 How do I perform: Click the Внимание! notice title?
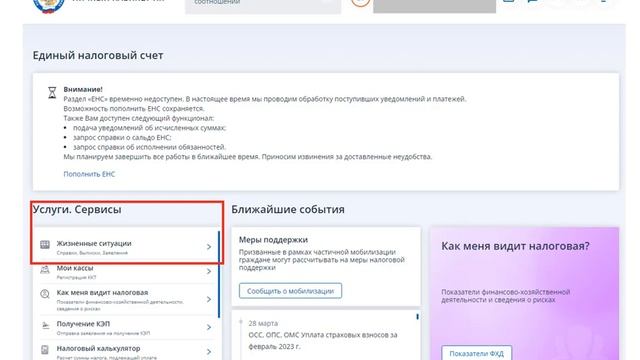(83, 89)
